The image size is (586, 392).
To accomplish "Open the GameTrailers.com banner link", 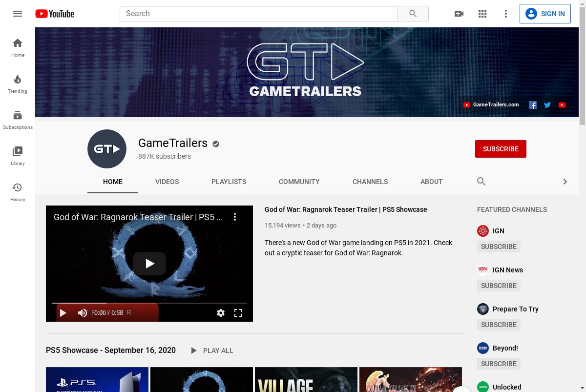I will click(x=491, y=105).
